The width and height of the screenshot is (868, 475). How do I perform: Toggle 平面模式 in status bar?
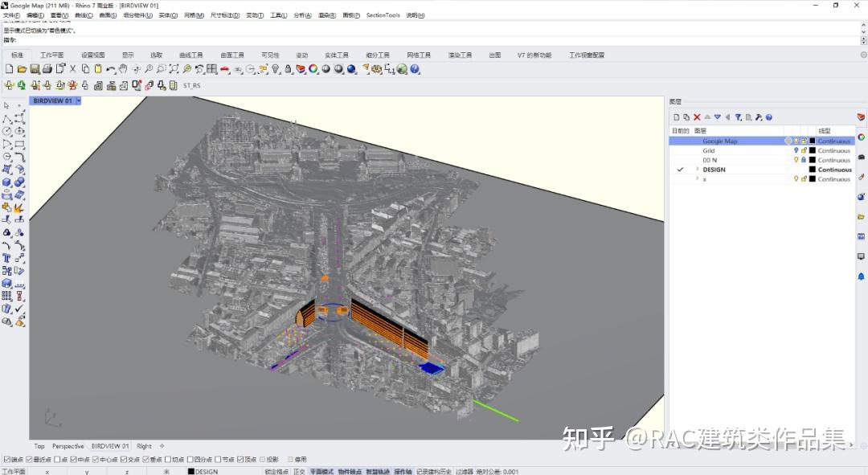coord(321,472)
